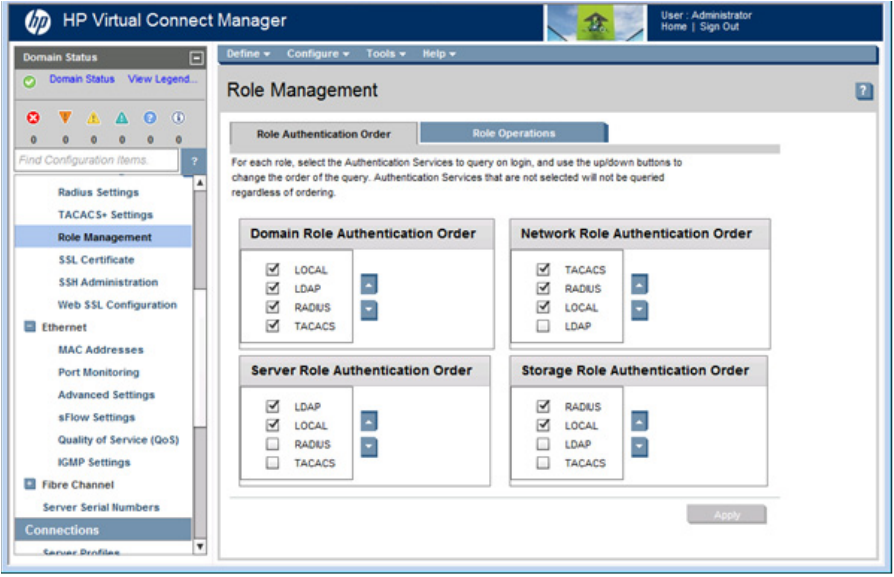Click the HP logo icon
The height and width of the screenshot is (577, 894).
37,22
